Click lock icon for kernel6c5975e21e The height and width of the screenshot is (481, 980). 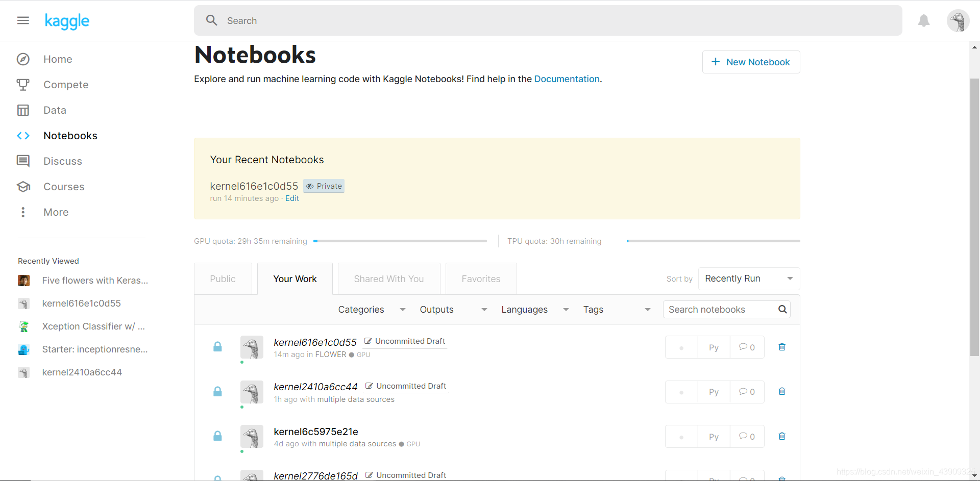217,436
